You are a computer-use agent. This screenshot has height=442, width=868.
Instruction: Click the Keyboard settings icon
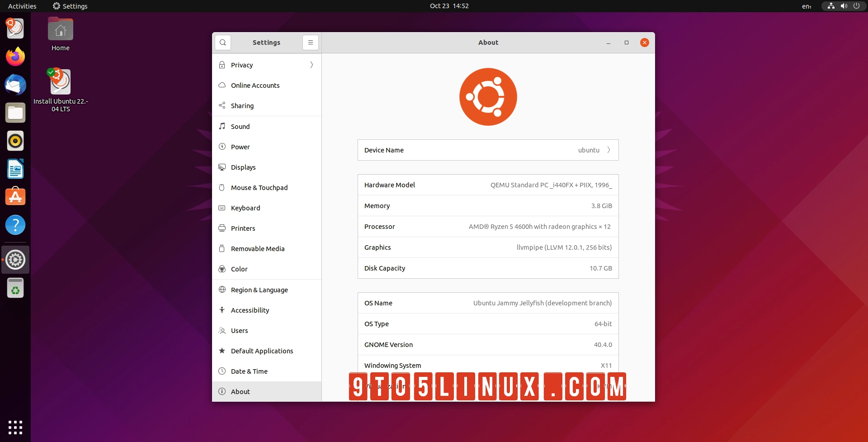pos(222,208)
